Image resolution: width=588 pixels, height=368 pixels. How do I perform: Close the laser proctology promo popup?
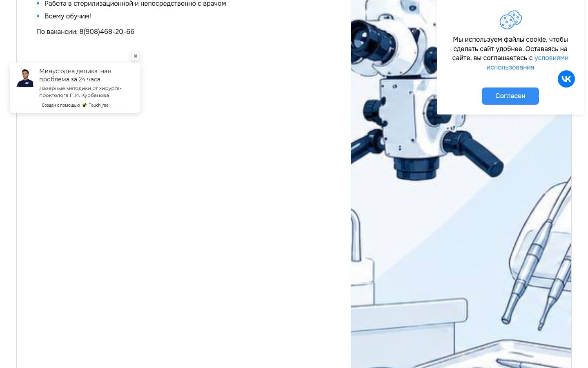(136, 56)
